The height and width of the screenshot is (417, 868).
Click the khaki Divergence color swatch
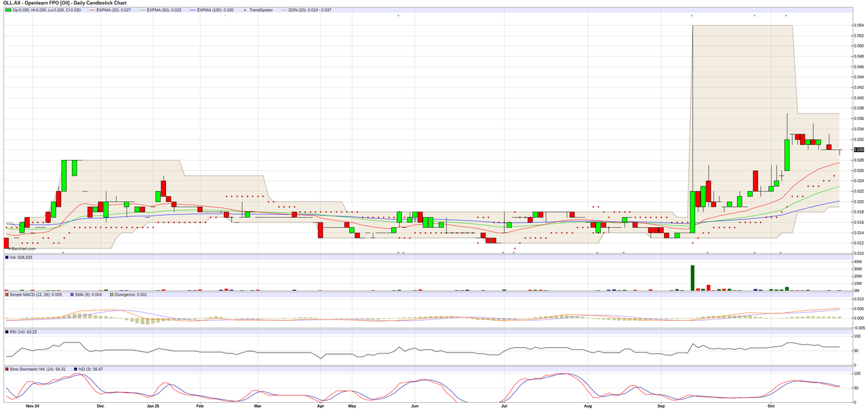112,295
